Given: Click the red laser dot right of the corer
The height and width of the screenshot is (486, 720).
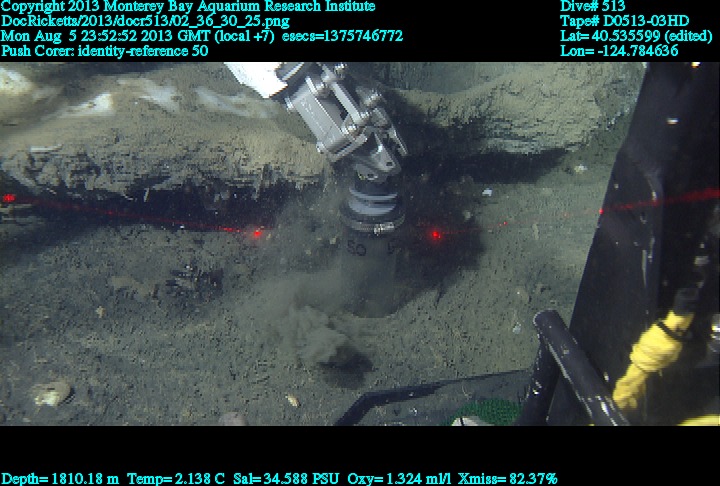Looking at the screenshot, I should pos(435,235).
